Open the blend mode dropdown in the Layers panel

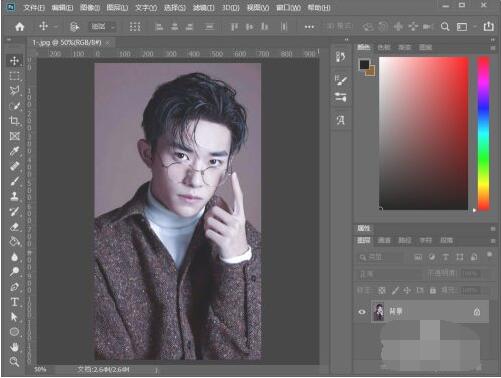pos(389,274)
